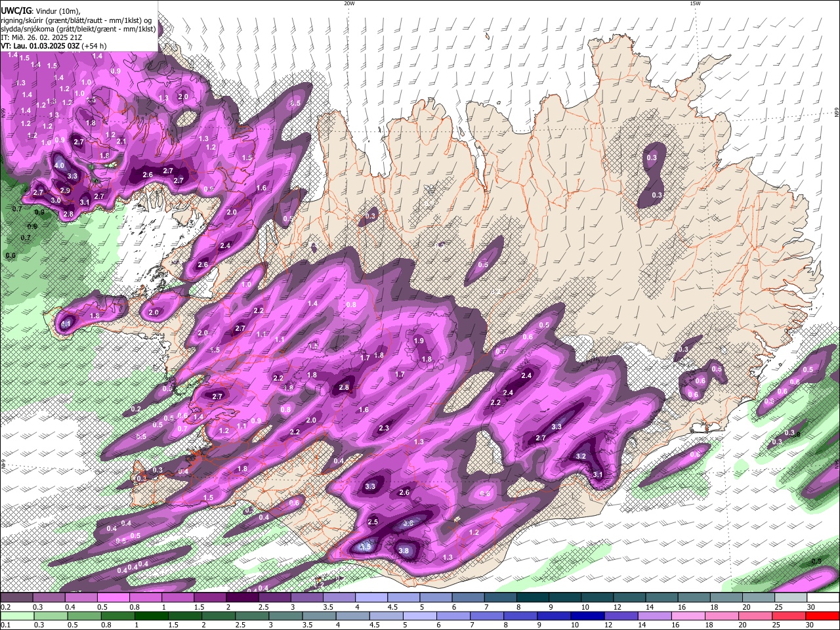The width and height of the screenshot is (840, 630).
Task: Click the 15W longitude label
Action: [x=695, y=3]
